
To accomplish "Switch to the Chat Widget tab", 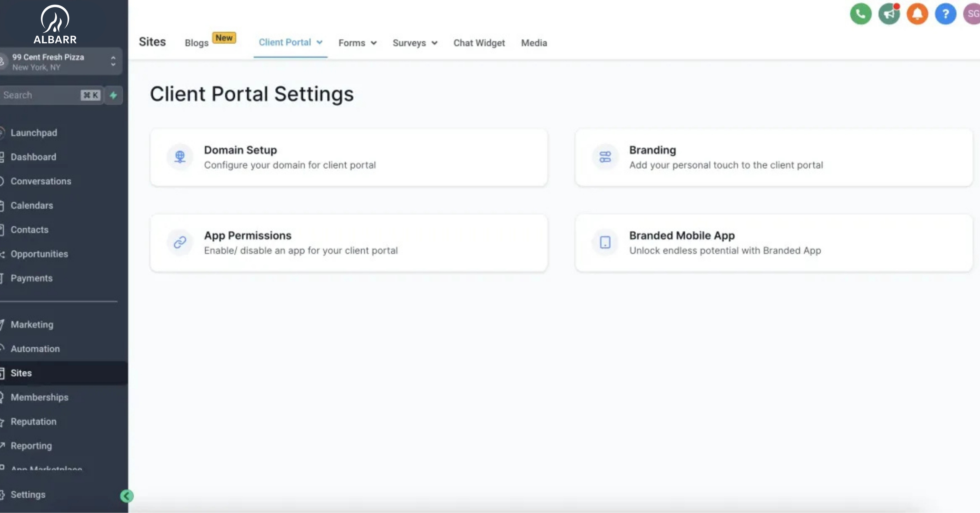I will point(479,43).
